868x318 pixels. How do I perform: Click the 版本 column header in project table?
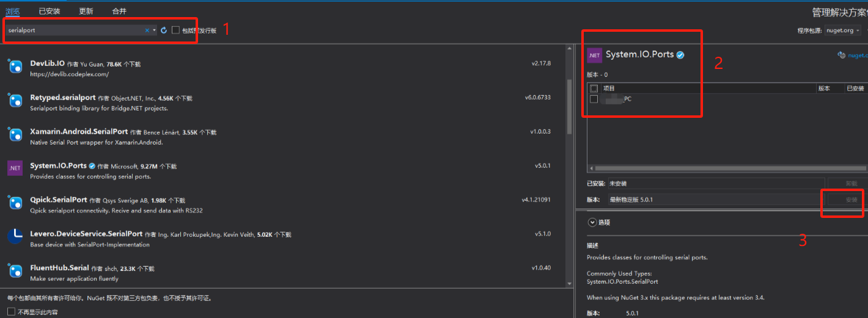click(x=824, y=89)
